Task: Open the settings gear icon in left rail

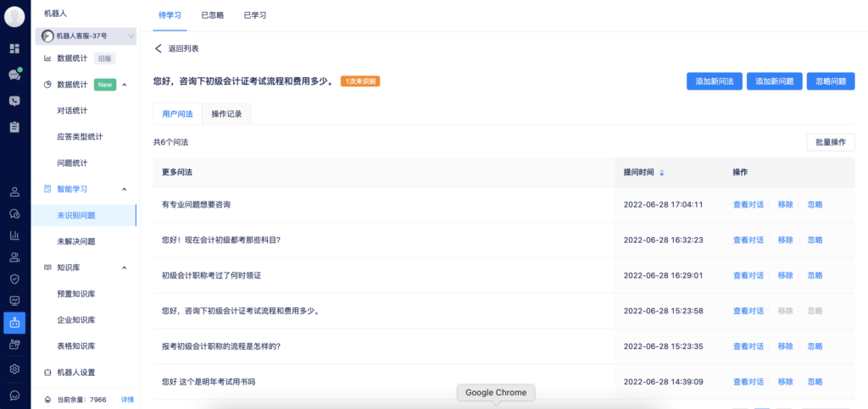Action: 15,368
